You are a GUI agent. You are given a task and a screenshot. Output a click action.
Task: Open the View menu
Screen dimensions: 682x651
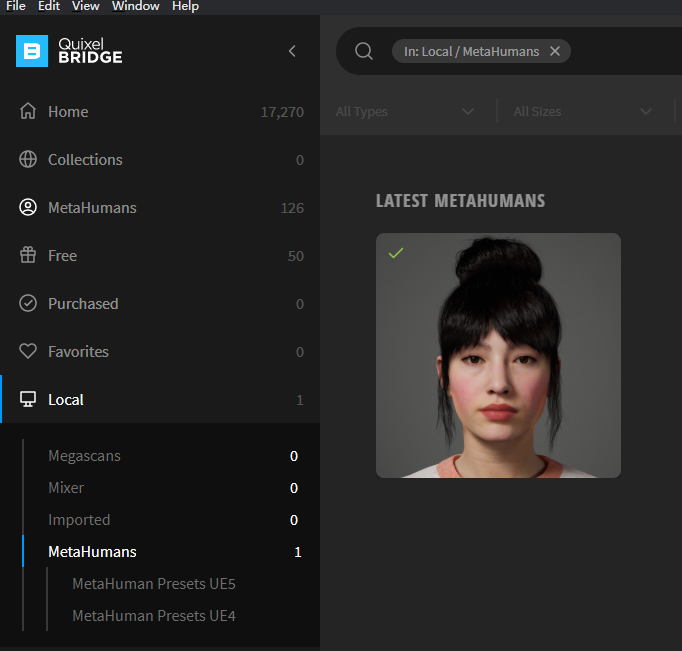point(85,6)
